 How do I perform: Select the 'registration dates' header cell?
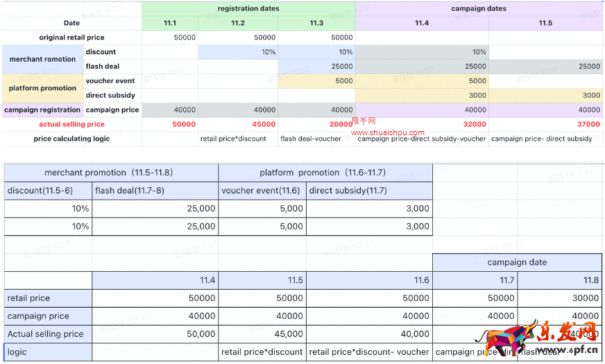point(248,9)
